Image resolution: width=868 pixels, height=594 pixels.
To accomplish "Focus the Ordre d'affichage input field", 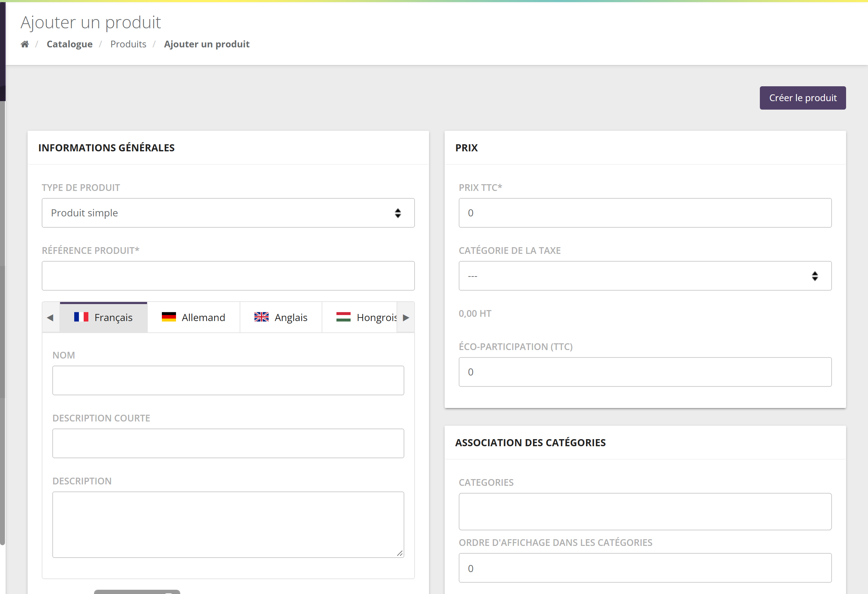I will click(x=645, y=568).
